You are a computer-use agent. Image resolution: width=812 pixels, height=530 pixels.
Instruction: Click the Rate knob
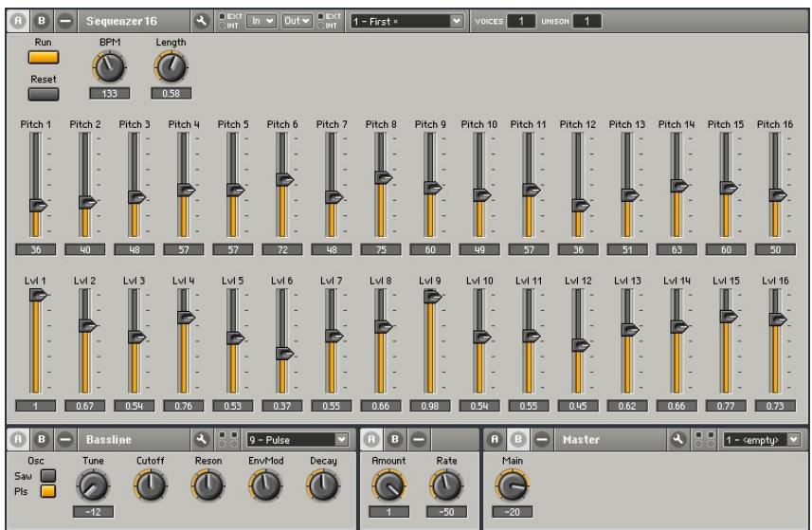[446, 486]
